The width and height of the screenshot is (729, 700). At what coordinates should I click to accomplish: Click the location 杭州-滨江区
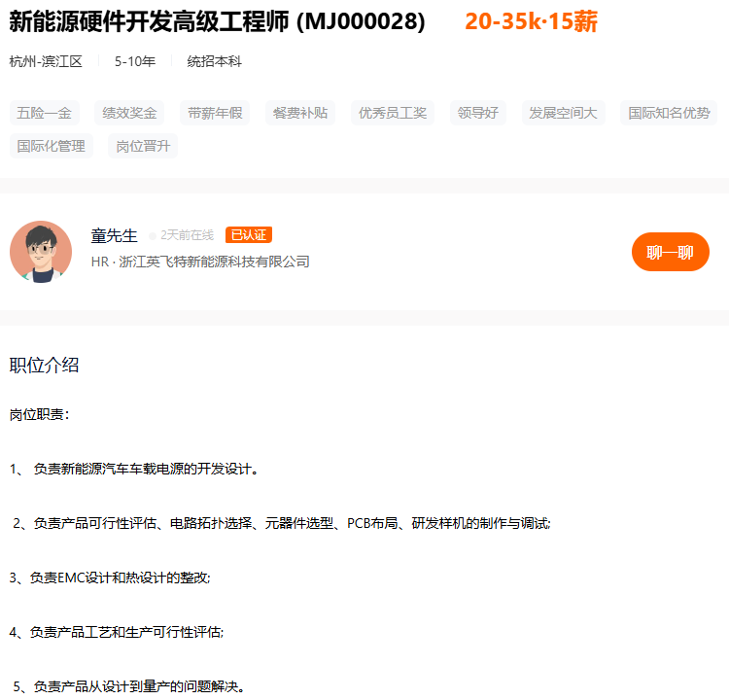pyautogui.click(x=46, y=61)
